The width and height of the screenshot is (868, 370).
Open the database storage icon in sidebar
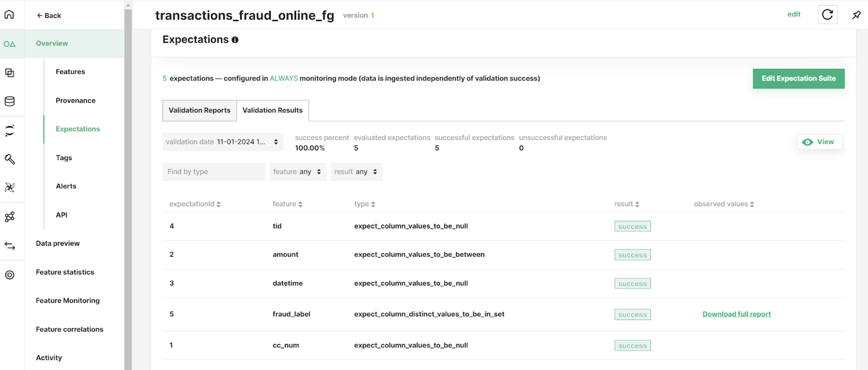tap(10, 101)
